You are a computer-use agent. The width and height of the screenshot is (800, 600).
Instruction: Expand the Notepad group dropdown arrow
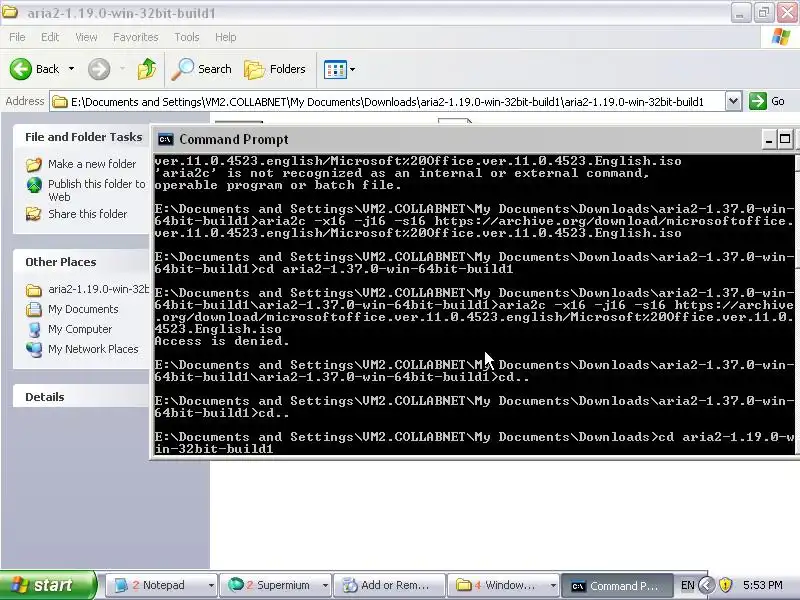[x=211, y=586]
